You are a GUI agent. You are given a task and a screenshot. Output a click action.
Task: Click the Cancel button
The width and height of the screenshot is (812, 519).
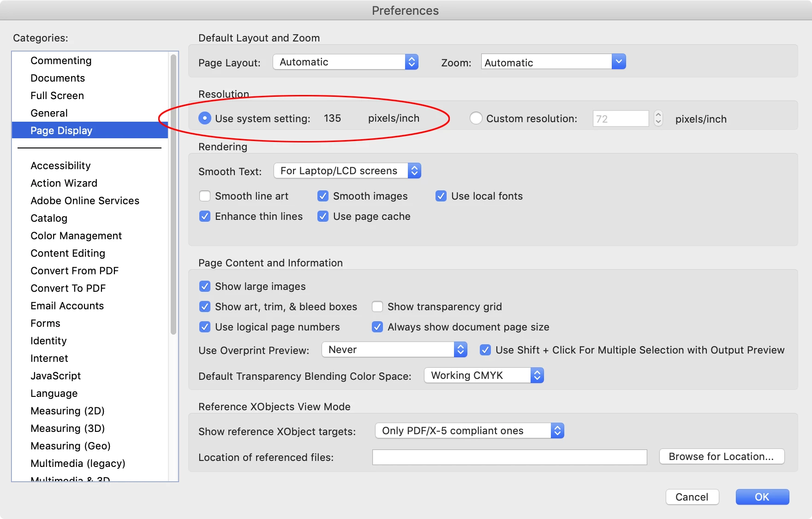click(x=692, y=497)
